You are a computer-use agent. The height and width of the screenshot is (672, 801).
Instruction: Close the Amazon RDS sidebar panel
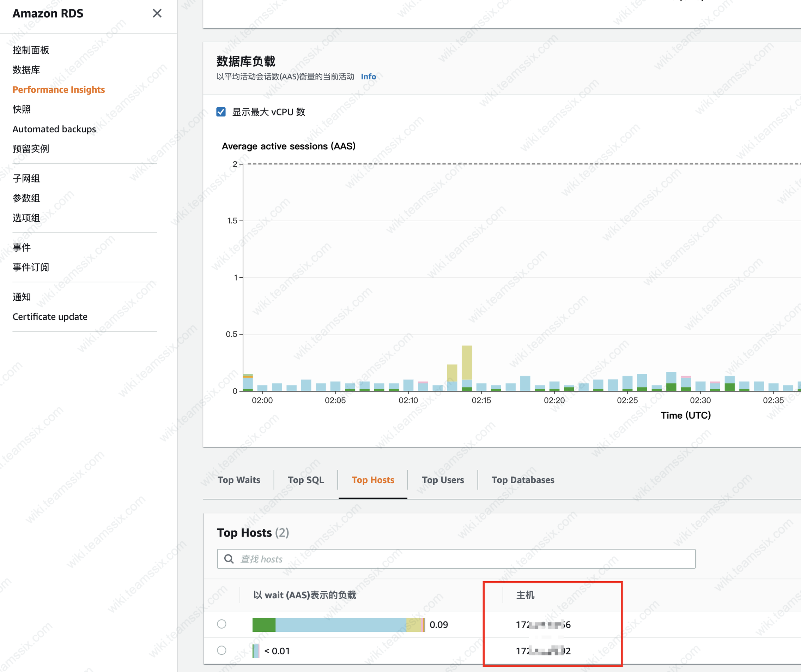tap(157, 13)
